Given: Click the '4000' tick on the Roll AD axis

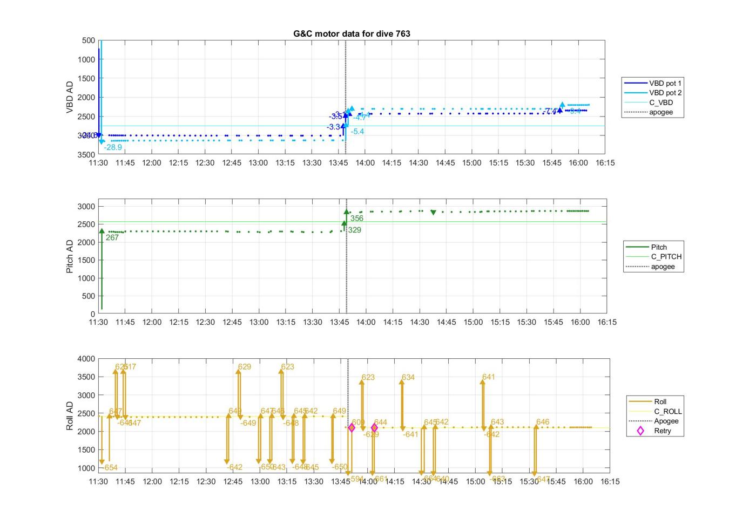Looking at the screenshot, I should (x=86, y=359).
